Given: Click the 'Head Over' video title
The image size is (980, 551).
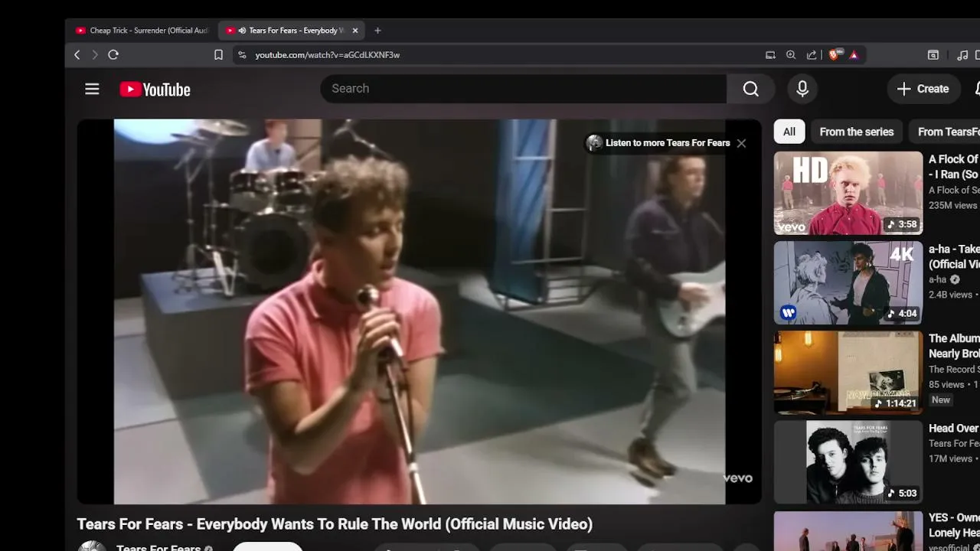Looking at the screenshot, I should (954, 429).
